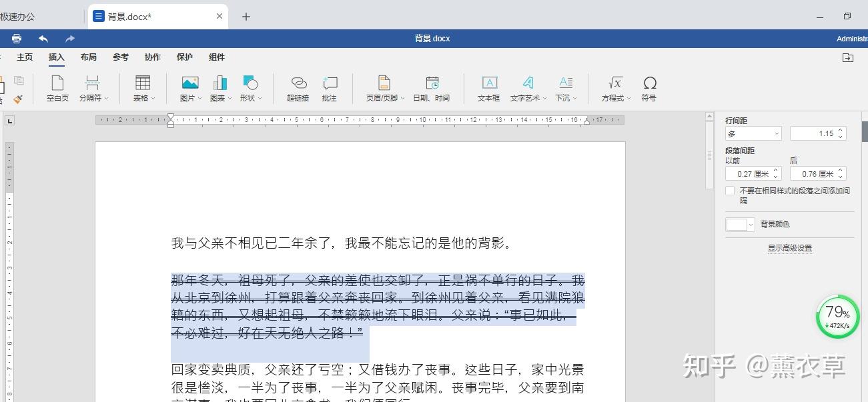Screen dimensions: 868x402
Task: Click the first paragraph line 我与父亲不相见
Action: [x=342, y=243]
